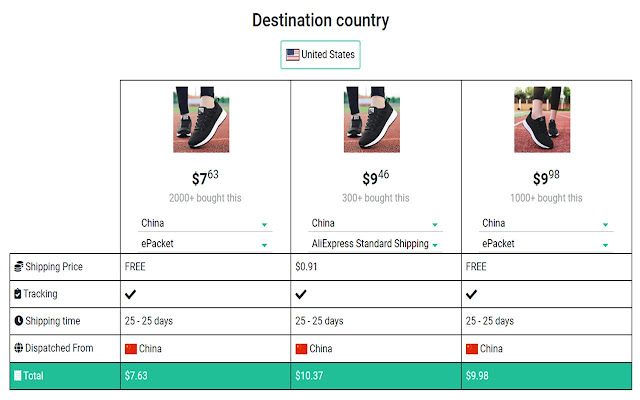Image resolution: width=640 pixels, height=400 pixels.
Task: Click the Total row icon
Action: click(x=17, y=375)
